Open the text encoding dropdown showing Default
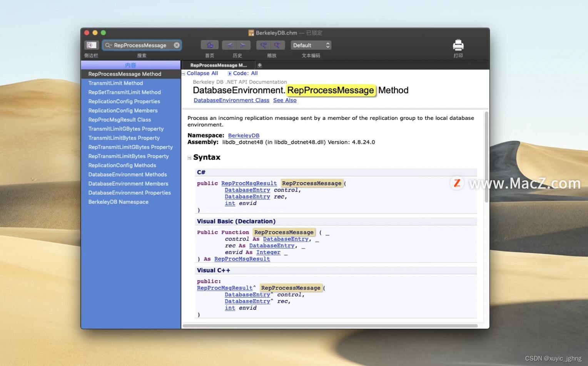Image resolution: width=588 pixels, height=366 pixels. [x=311, y=45]
